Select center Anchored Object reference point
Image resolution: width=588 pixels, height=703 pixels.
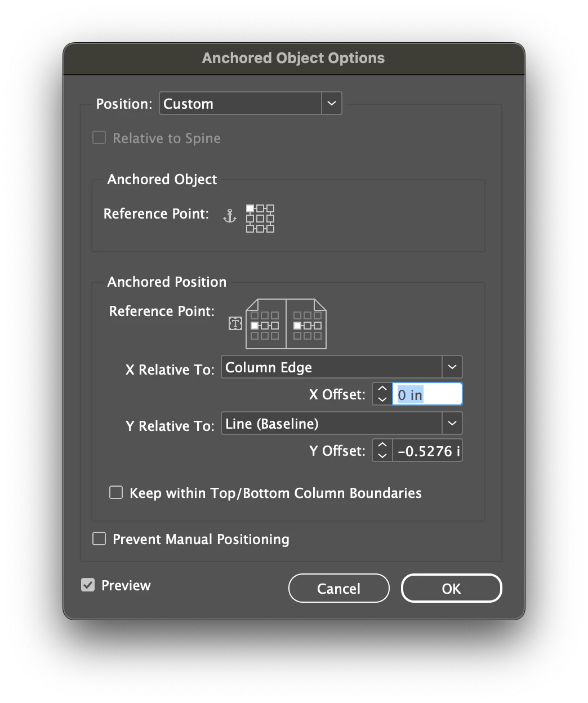pos(260,219)
